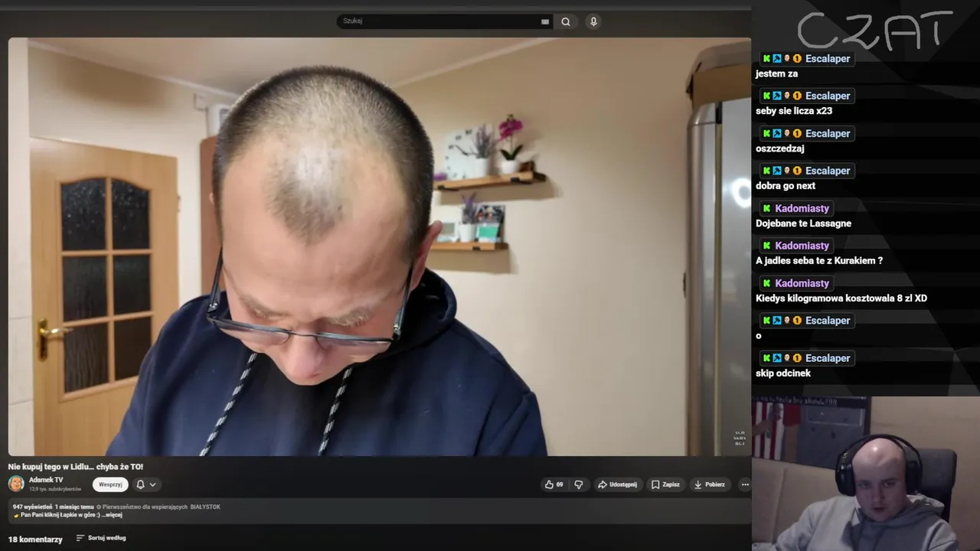Share the video via Udostępnij
This screenshot has height=551, width=980.
point(617,484)
